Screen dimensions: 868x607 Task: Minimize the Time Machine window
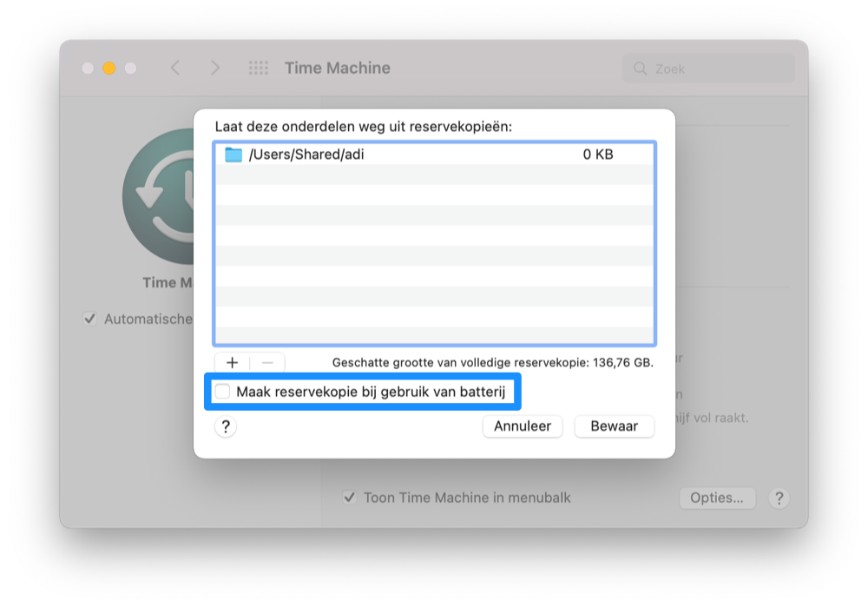pos(109,68)
